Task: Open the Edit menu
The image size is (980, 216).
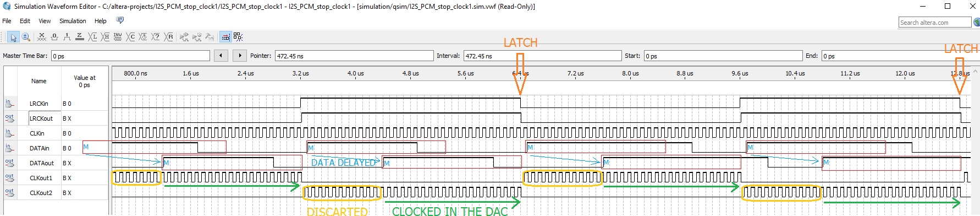Action: [x=25, y=21]
